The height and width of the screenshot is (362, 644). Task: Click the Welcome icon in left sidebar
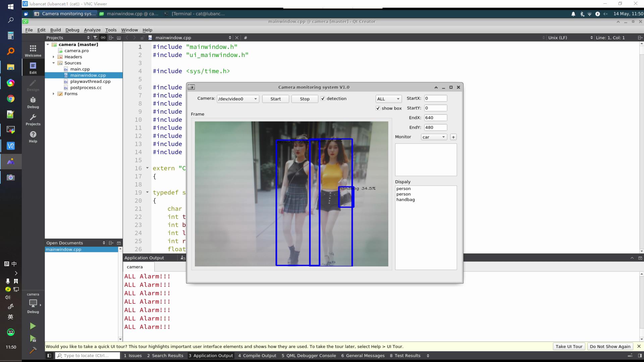[x=33, y=50]
